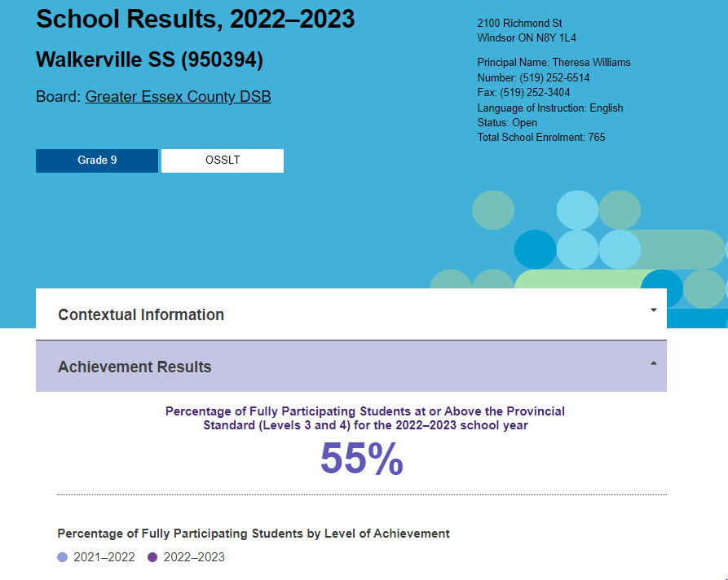Viewport: 728px width, 580px height.
Task: Click Percentage of Students by Level heading
Action: click(x=254, y=534)
